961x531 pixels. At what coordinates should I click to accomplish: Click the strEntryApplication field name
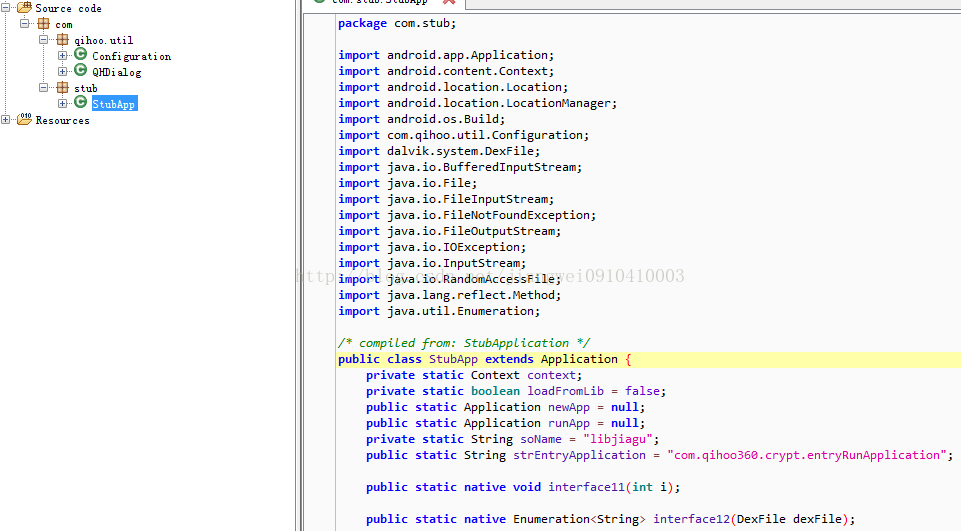click(579, 455)
